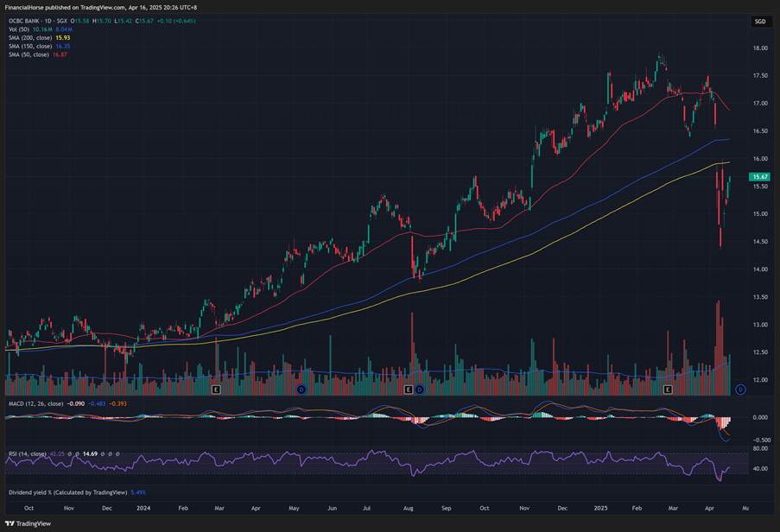Select the SMA (150, close) legend

pyautogui.click(x=30, y=47)
